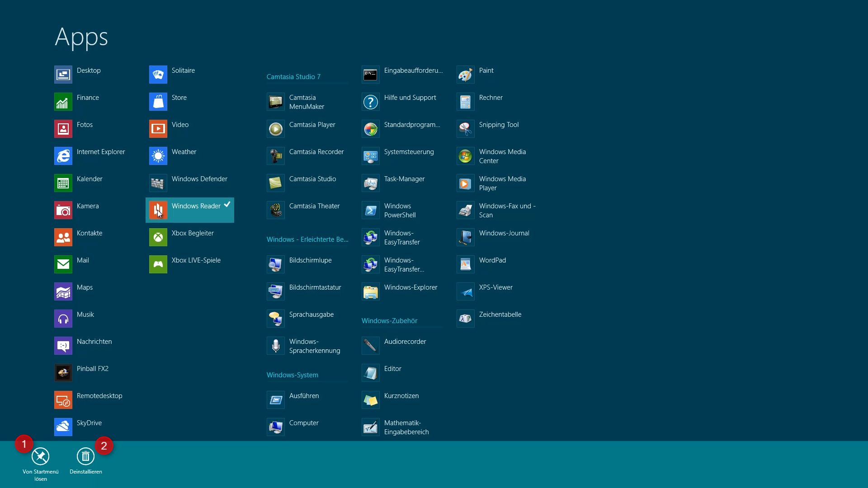Open the SkyDrive app icon
The image size is (868, 488).
click(x=63, y=427)
